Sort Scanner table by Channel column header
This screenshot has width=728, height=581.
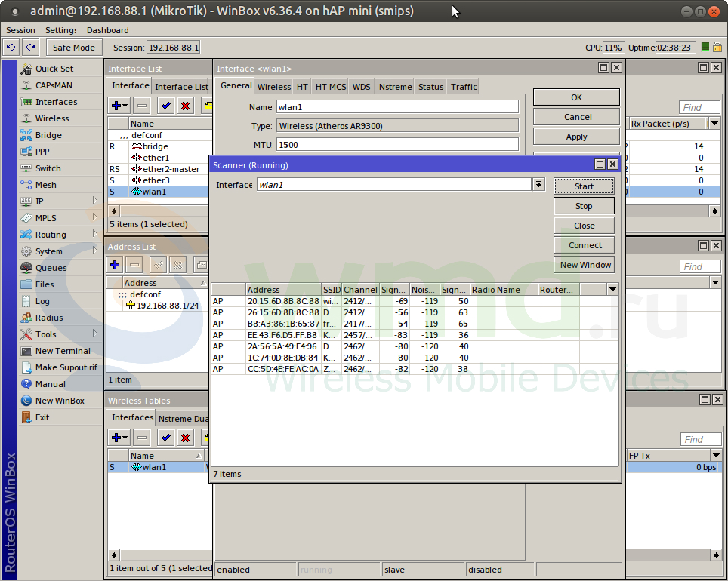(359, 290)
